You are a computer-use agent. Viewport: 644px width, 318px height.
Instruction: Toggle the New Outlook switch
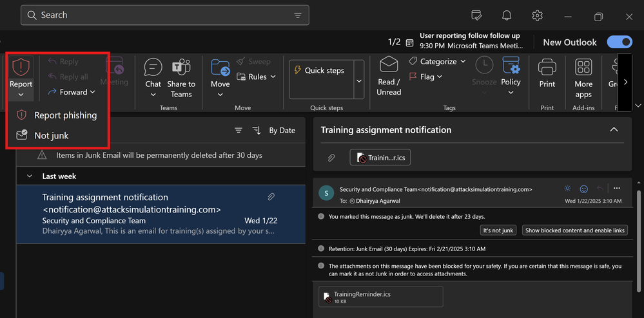pyautogui.click(x=620, y=42)
